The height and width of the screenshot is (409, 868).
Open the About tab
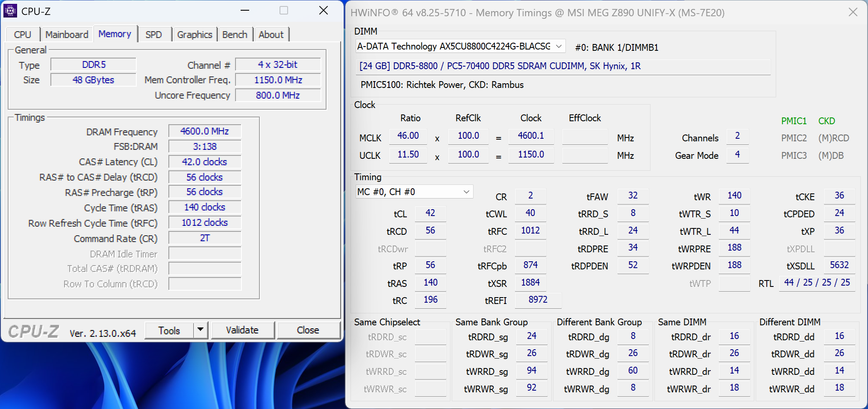point(271,35)
